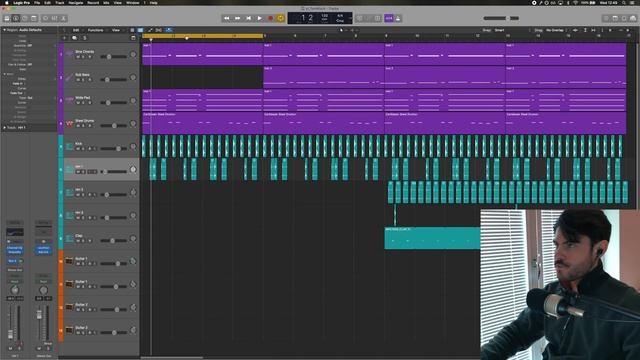Click the Kick track icon
This screenshot has height=360, width=640.
69,146
